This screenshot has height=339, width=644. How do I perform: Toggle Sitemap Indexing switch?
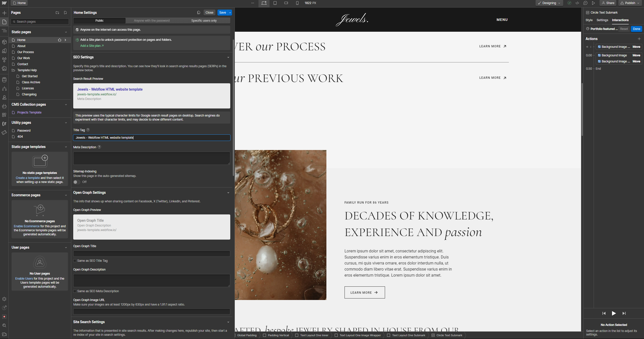(77, 182)
